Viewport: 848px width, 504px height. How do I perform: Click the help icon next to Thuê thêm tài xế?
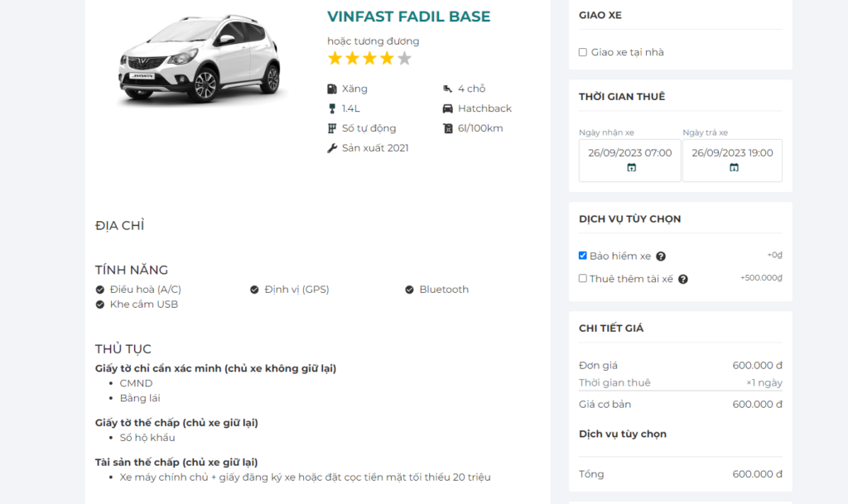(x=683, y=280)
